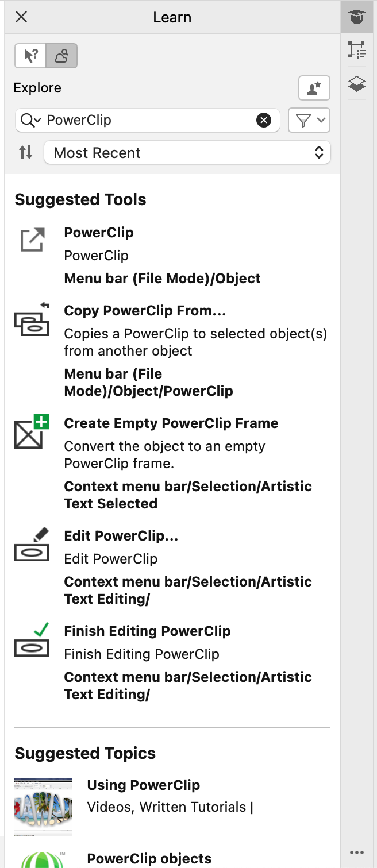
Task: Click into the PowerClip search field
Action: click(149, 120)
